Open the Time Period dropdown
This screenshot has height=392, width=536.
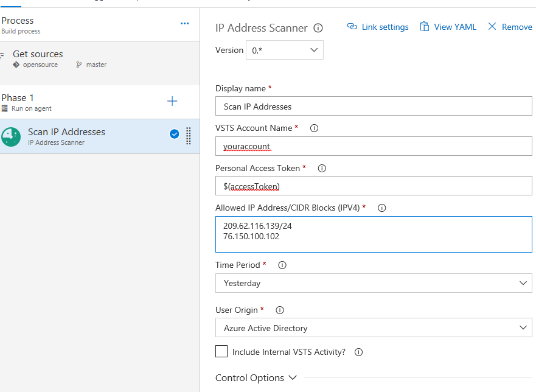pyautogui.click(x=374, y=283)
